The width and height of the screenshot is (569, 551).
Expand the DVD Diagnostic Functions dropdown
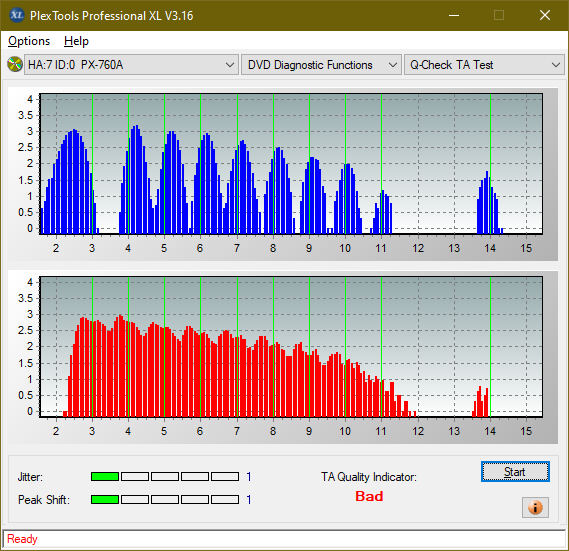(x=321, y=65)
